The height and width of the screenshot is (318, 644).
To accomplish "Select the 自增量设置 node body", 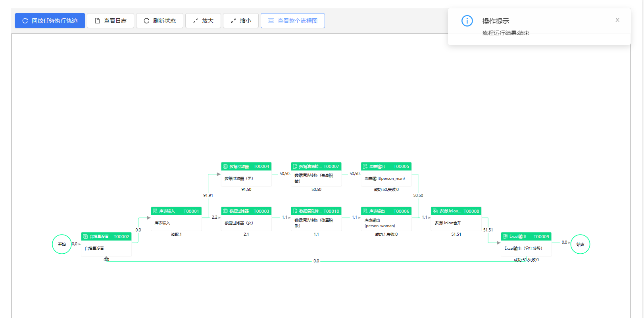I will (x=106, y=249).
